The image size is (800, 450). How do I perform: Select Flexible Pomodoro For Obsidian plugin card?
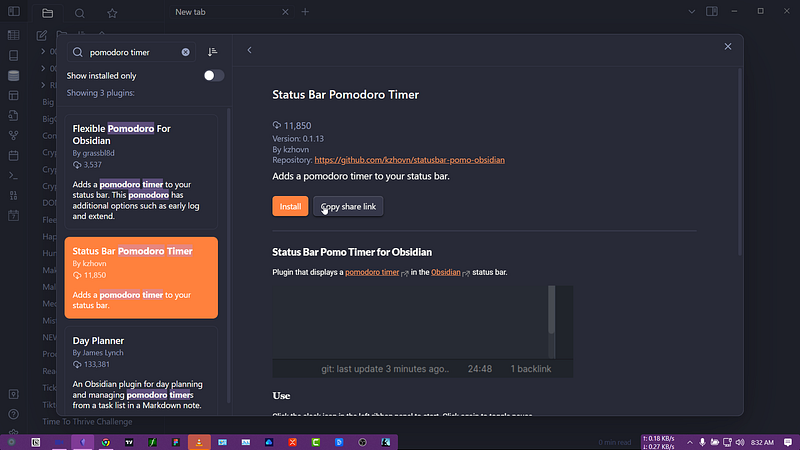141,172
